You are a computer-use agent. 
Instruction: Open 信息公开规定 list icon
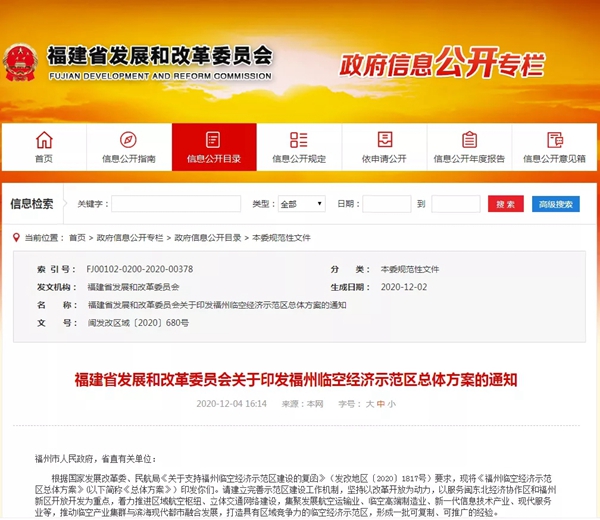coord(299,140)
